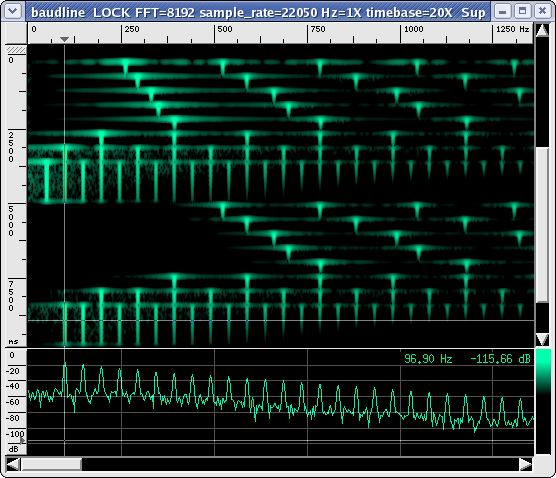Click the vertical scrollbar thumb

pyautogui.click(x=542, y=225)
